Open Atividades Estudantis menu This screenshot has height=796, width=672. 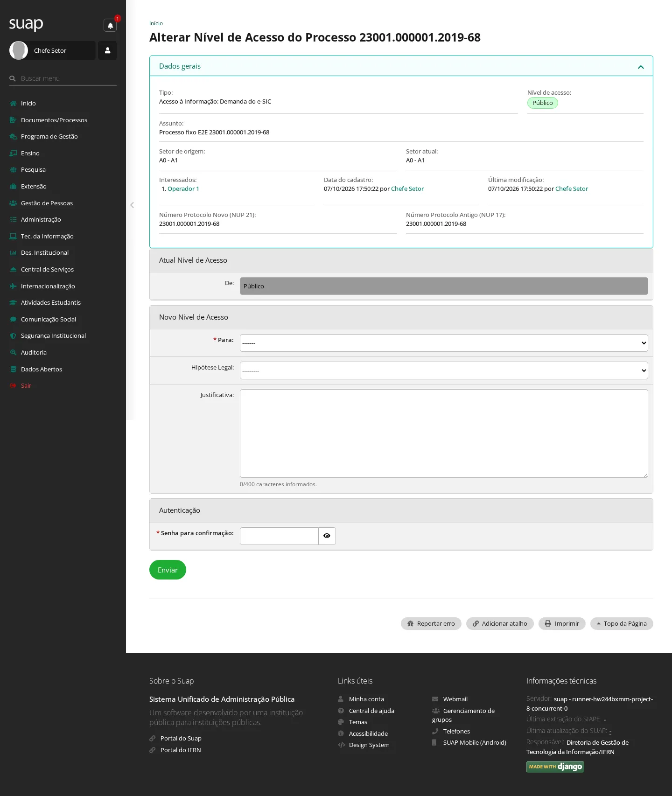(50, 302)
